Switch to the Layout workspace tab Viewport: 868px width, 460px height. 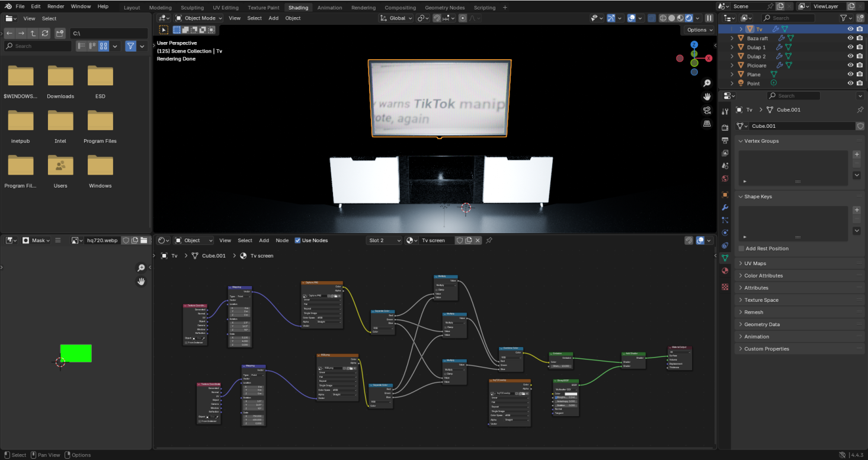(x=132, y=8)
